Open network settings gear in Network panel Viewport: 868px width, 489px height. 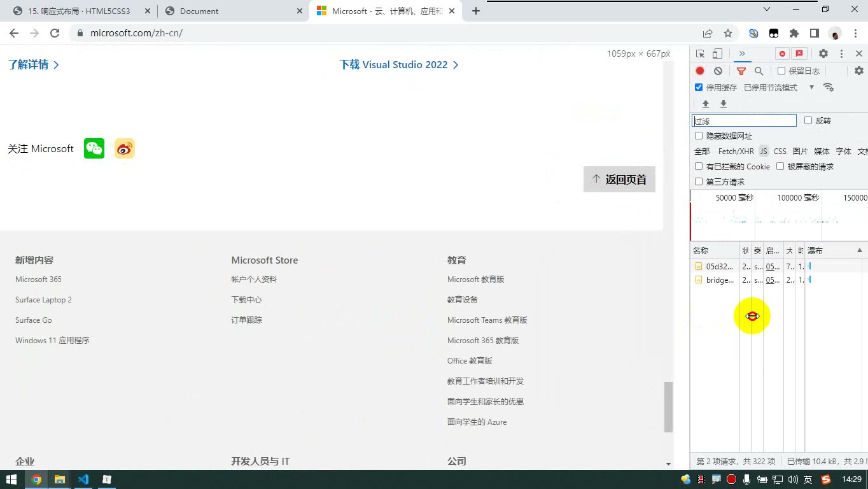[858, 71]
